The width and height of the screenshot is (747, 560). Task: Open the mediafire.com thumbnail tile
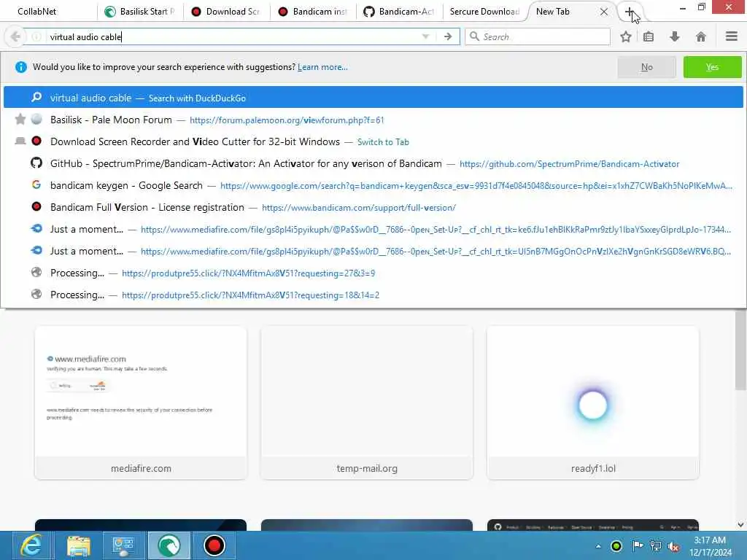click(141, 402)
